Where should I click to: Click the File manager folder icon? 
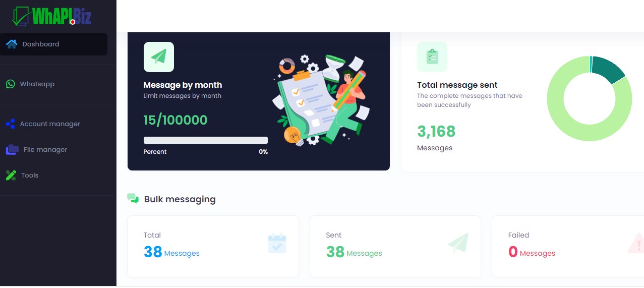(12, 149)
